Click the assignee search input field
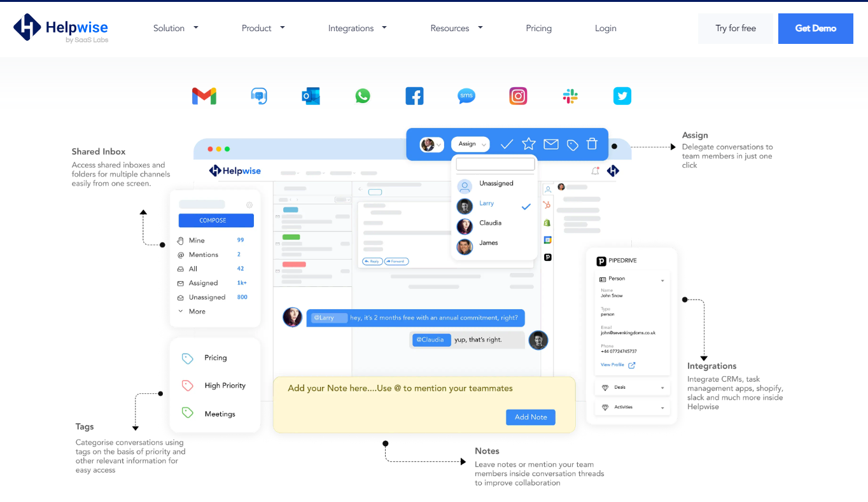 tap(495, 164)
